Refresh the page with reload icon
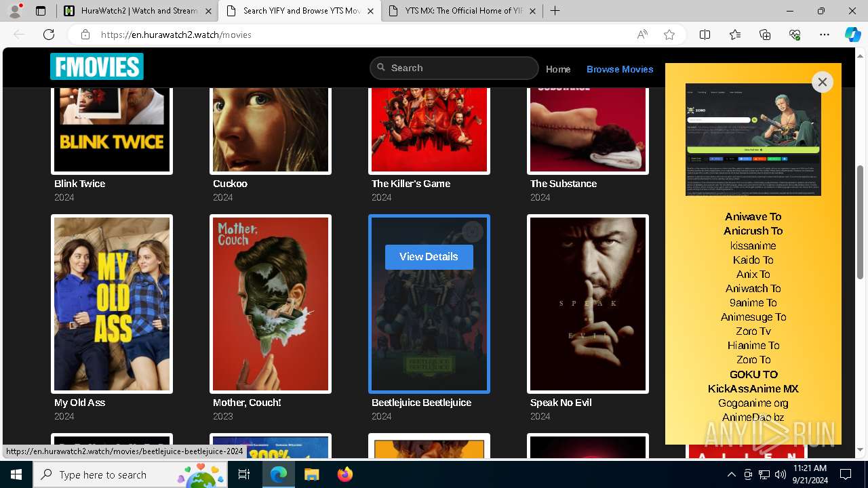The height and width of the screenshot is (488, 868). (x=49, y=35)
